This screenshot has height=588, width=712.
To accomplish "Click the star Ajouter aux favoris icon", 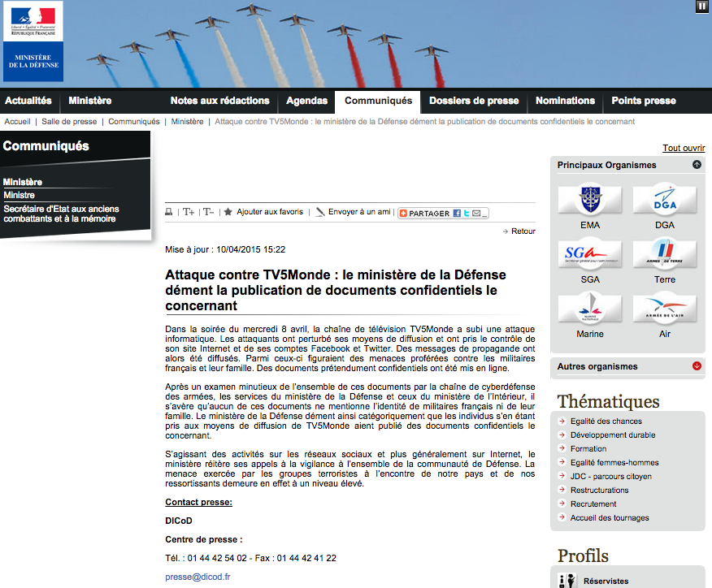I will [228, 212].
